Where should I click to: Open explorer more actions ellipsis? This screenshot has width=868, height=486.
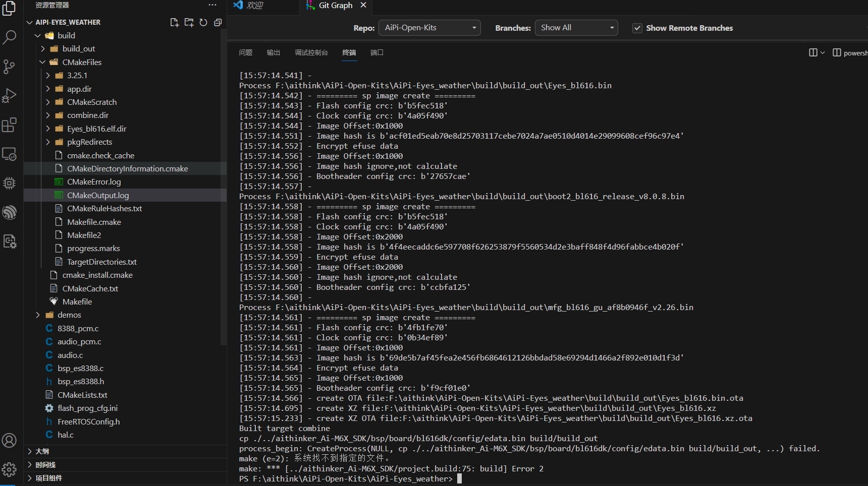coord(212,5)
